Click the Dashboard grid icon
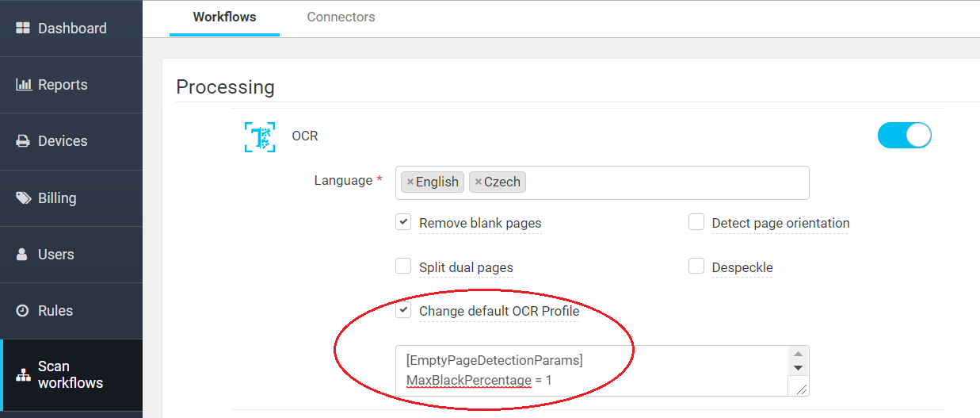980x418 pixels. coord(23,29)
